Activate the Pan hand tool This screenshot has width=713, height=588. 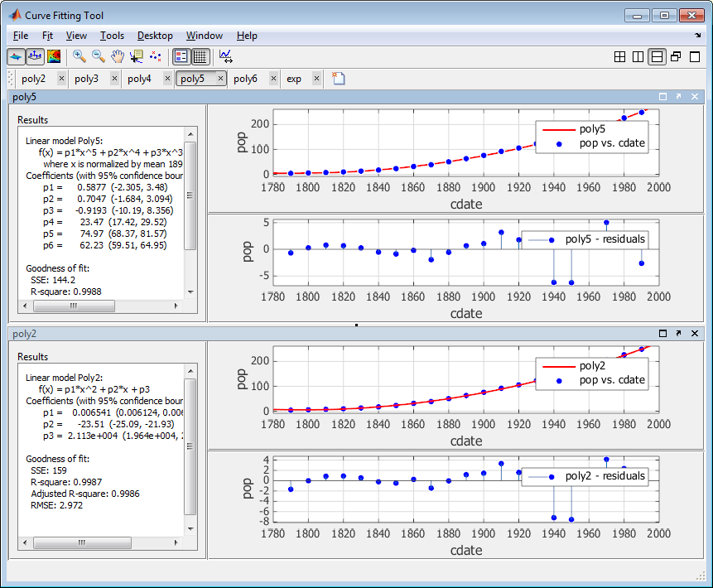point(117,56)
